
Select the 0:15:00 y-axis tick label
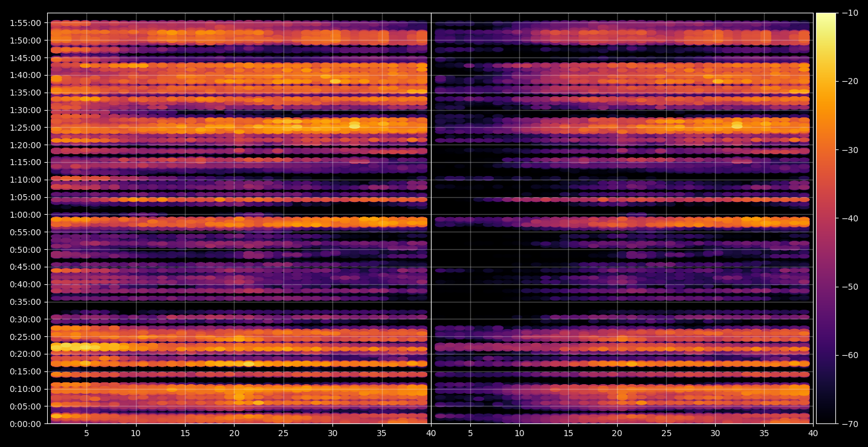coord(25,371)
